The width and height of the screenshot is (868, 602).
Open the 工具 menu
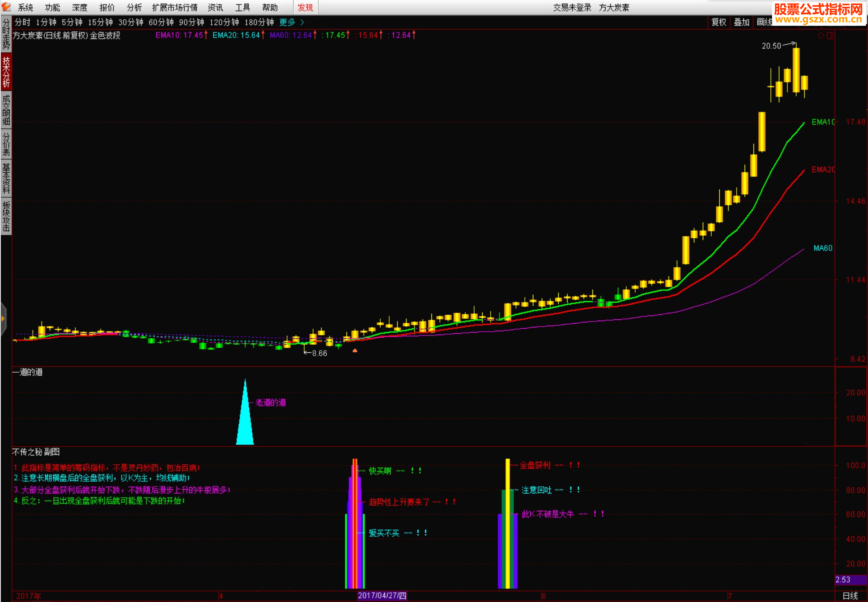pos(243,8)
